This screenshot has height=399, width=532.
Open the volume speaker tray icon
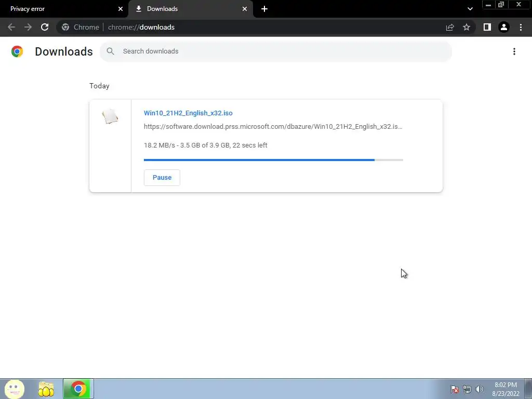[480, 389]
